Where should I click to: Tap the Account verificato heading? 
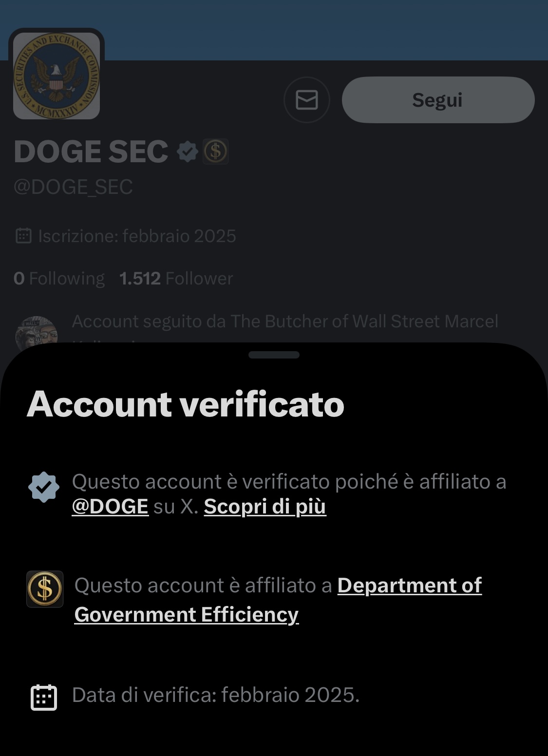click(x=186, y=404)
